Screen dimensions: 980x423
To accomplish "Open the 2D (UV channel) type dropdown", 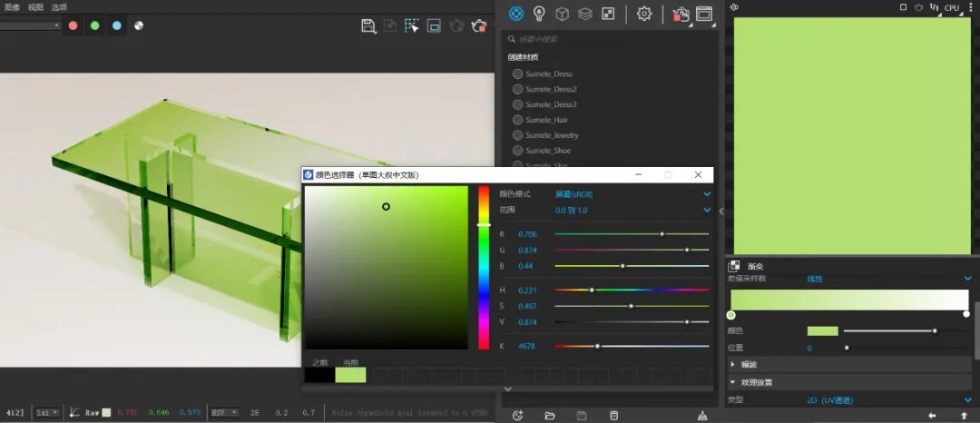I will [x=888, y=400].
